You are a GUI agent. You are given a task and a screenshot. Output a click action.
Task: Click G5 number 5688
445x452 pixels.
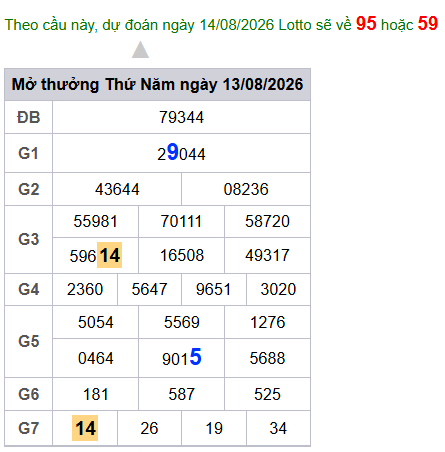click(x=267, y=358)
